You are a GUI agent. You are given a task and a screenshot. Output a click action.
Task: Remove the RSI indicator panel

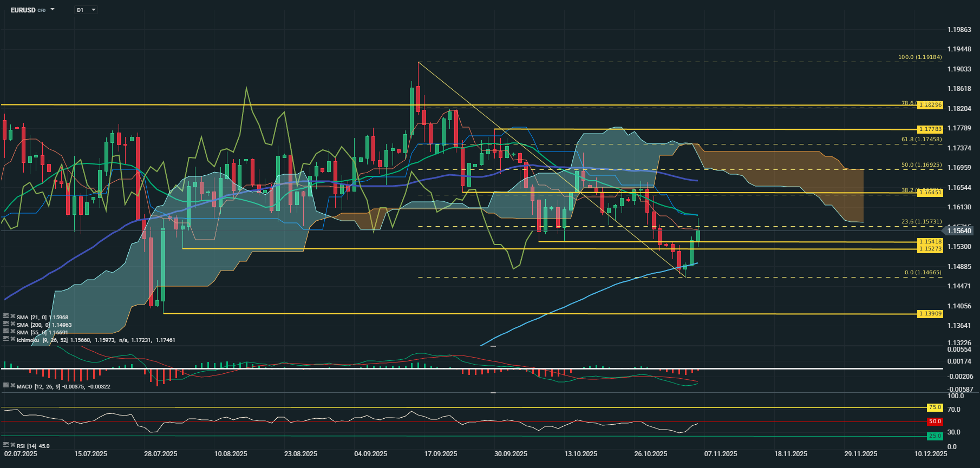tap(12, 445)
